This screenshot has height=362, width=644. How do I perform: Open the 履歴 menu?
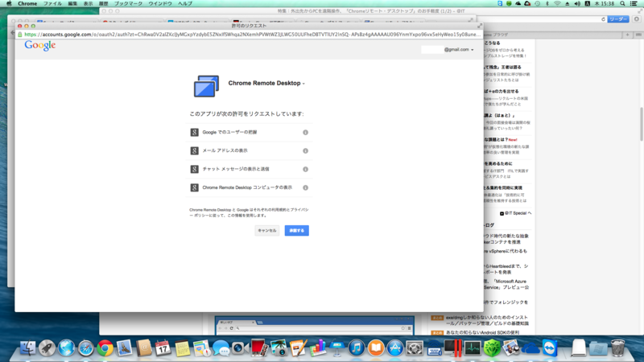[103, 3]
